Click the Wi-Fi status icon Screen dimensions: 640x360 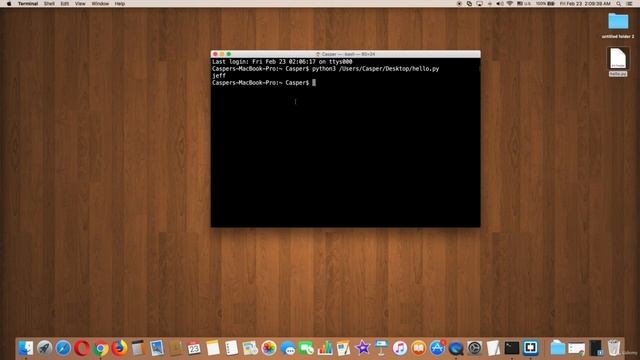pyautogui.click(x=510, y=3)
